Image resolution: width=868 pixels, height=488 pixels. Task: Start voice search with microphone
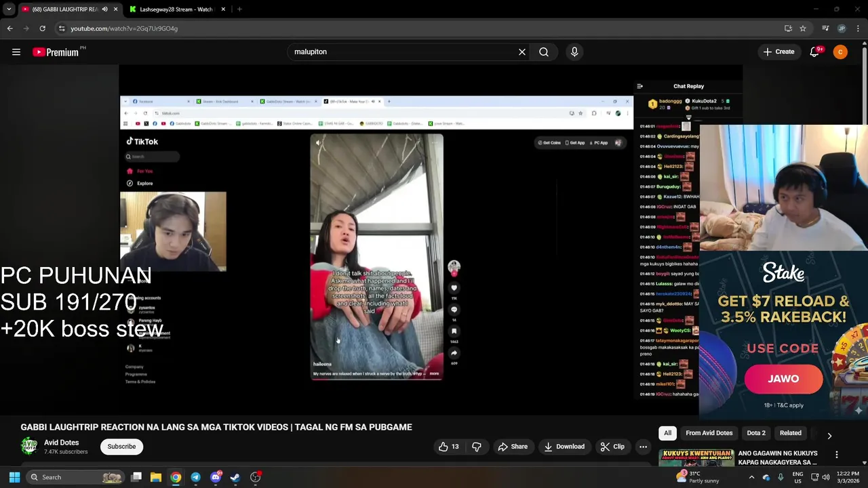[x=574, y=52]
